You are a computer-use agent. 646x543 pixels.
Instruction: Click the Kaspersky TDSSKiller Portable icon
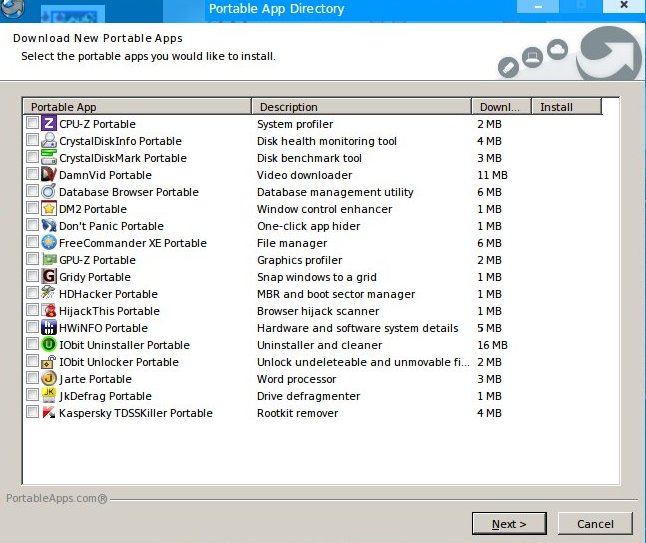point(49,412)
